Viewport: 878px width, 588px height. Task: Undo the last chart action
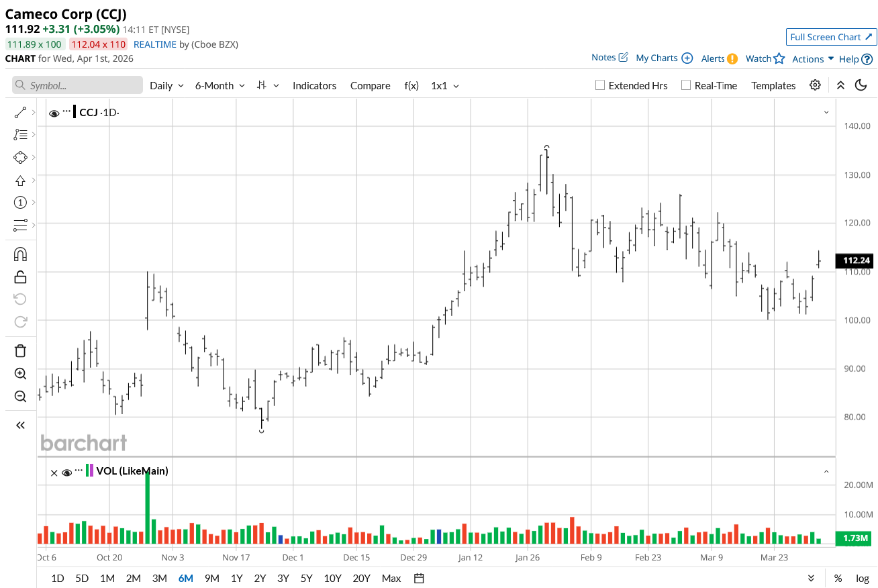point(20,299)
